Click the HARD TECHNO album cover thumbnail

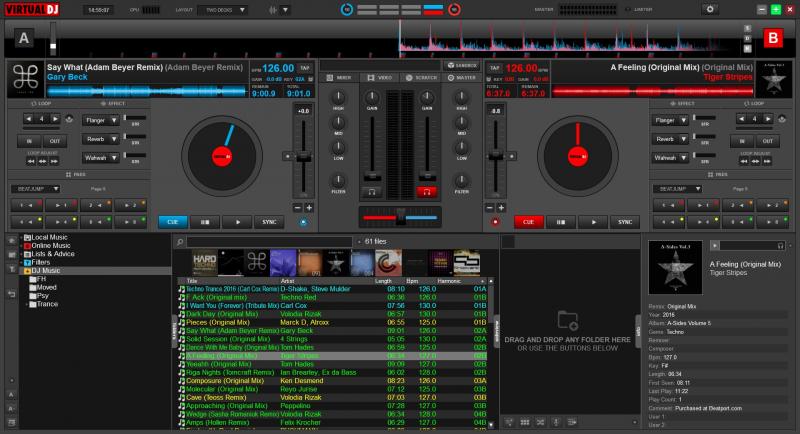pos(204,263)
